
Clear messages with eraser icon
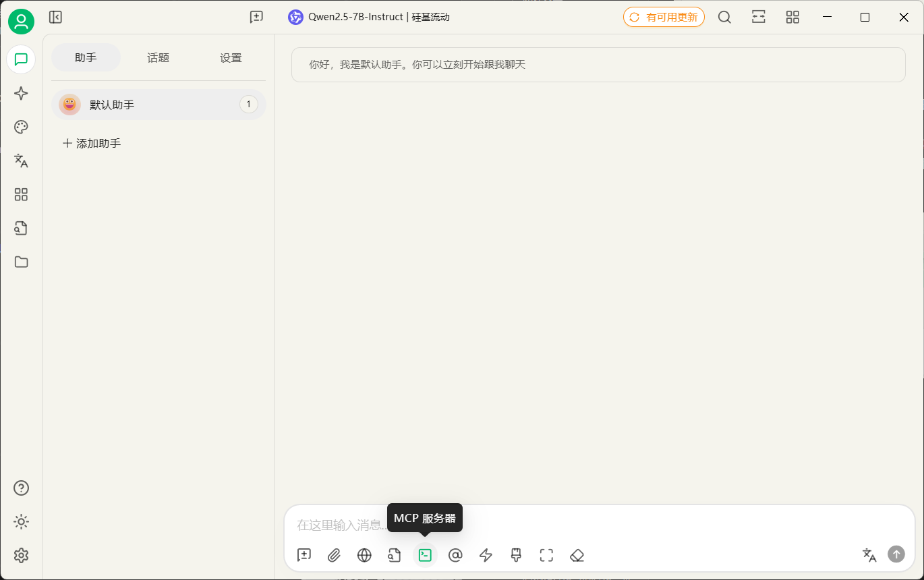(577, 555)
